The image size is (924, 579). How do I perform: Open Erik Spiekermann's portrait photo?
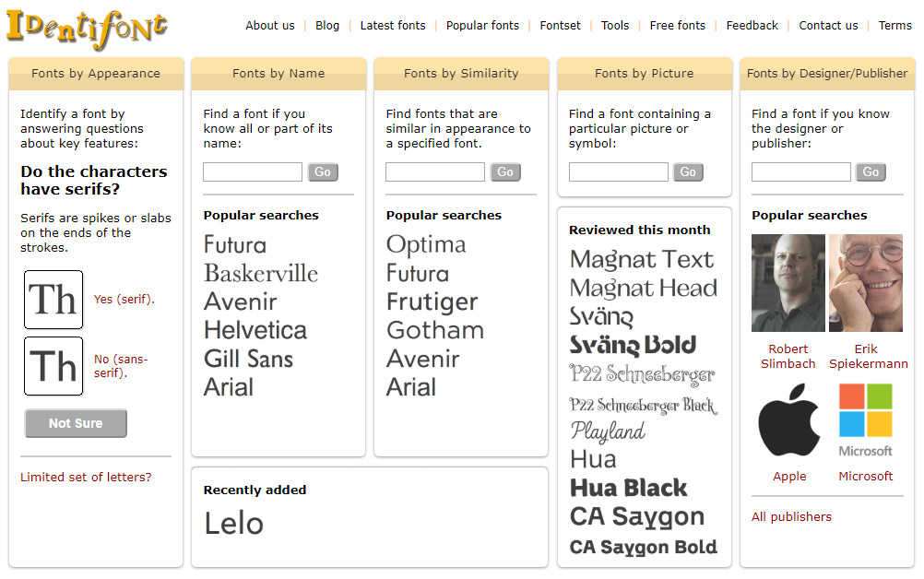[x=866, y=283]
